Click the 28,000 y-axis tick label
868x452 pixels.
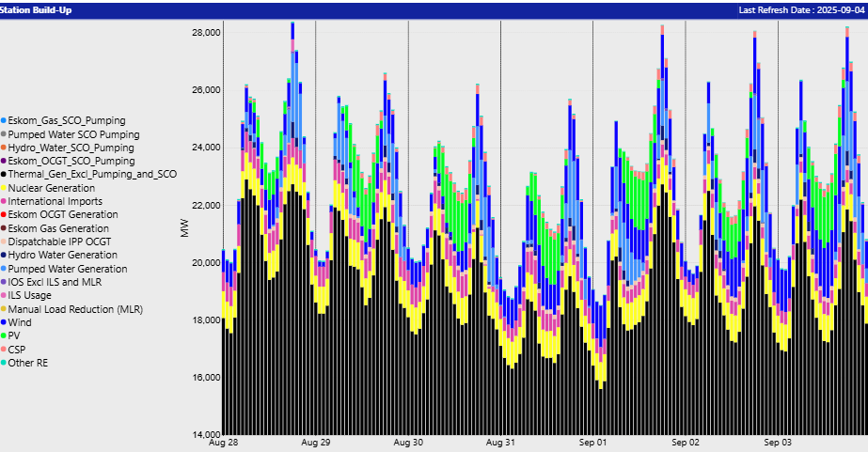point(204,33)
